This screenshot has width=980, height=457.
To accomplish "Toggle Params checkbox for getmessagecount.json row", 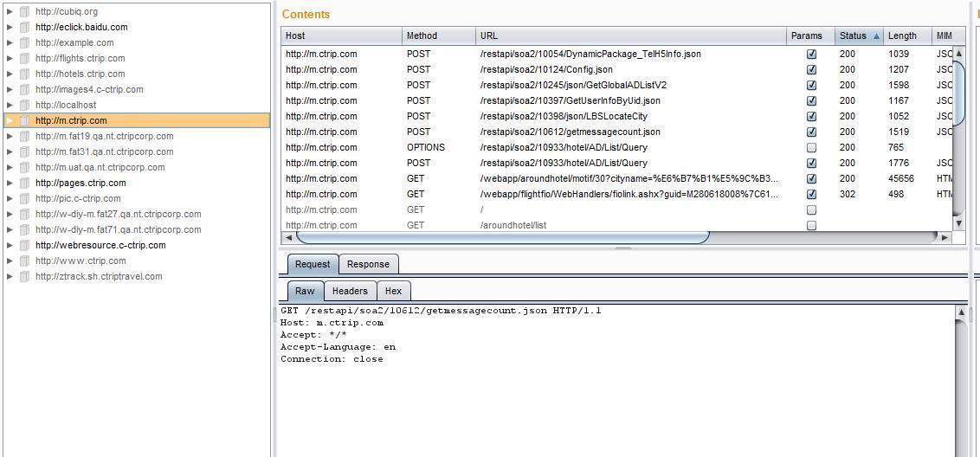I will point(811,132).
